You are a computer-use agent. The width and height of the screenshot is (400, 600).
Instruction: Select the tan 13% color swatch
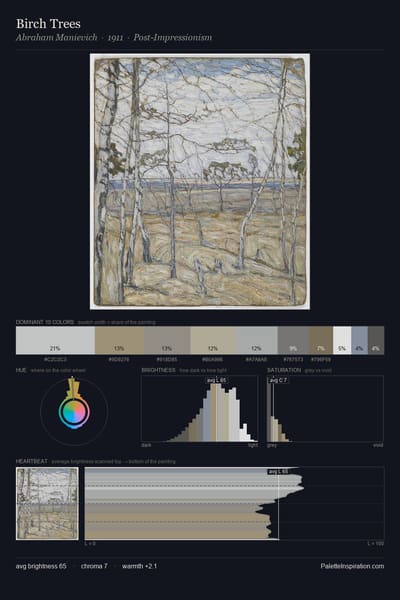click(x=119, y=340)
